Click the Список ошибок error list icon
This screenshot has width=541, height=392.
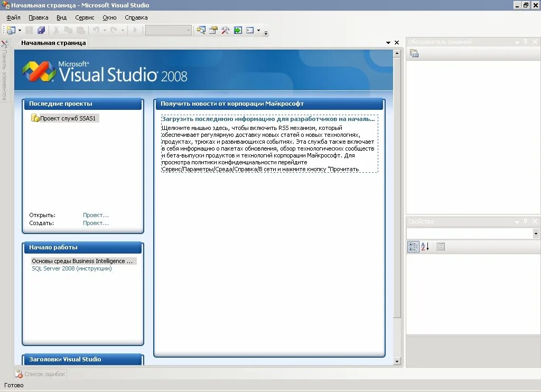pos(19,374)
